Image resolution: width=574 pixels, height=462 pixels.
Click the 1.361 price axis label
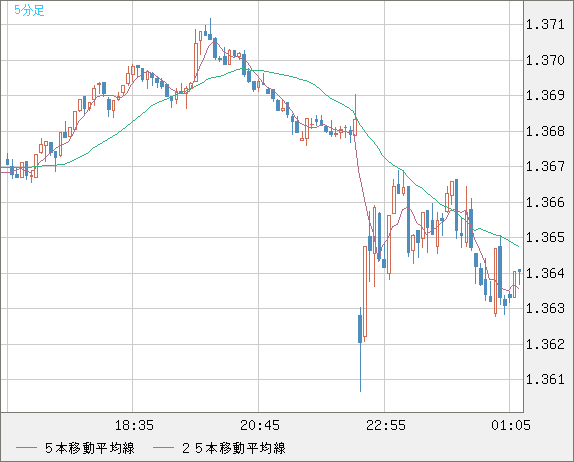point(545,380)
